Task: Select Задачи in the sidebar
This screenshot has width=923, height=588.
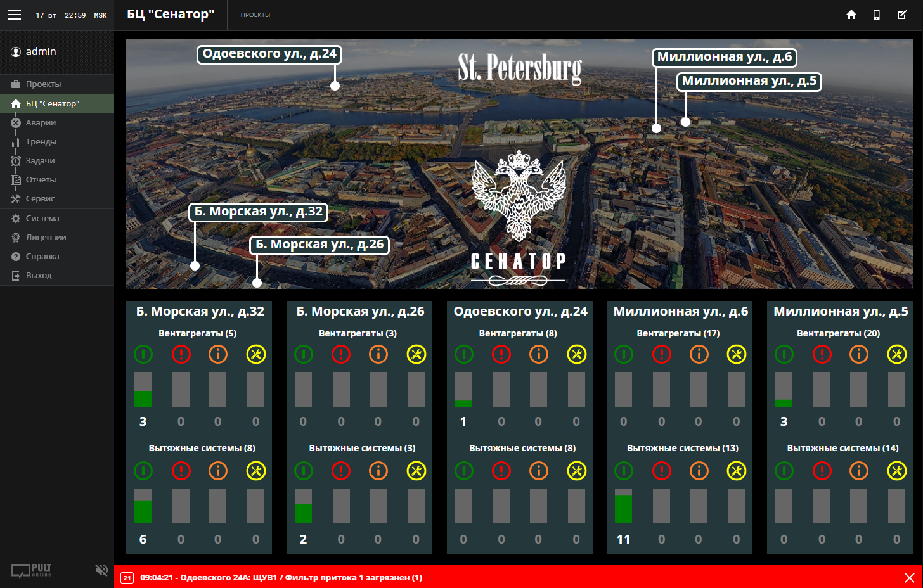Action: pyautogui.click(x=40, y=161)
